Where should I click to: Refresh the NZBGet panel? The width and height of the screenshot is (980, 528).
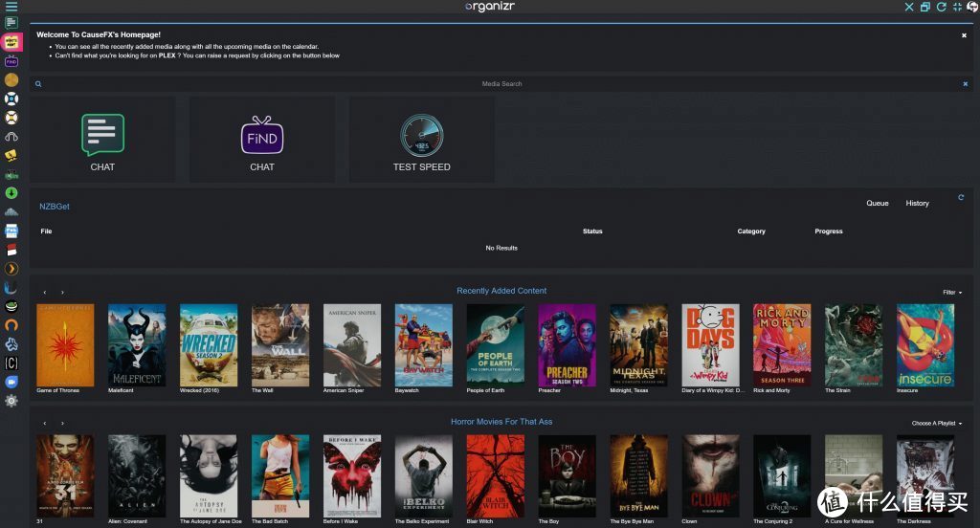[961, 198]
